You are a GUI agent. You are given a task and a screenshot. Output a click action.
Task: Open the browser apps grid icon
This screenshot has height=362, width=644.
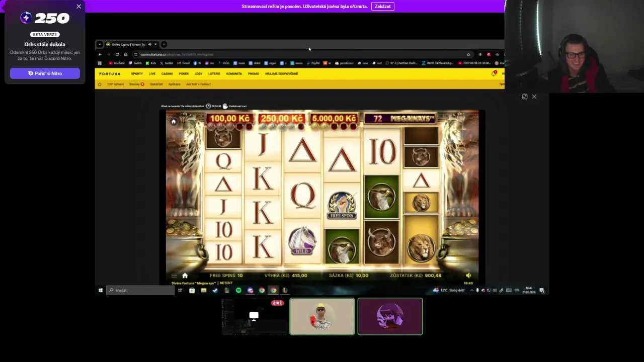[x=100, y=63]
